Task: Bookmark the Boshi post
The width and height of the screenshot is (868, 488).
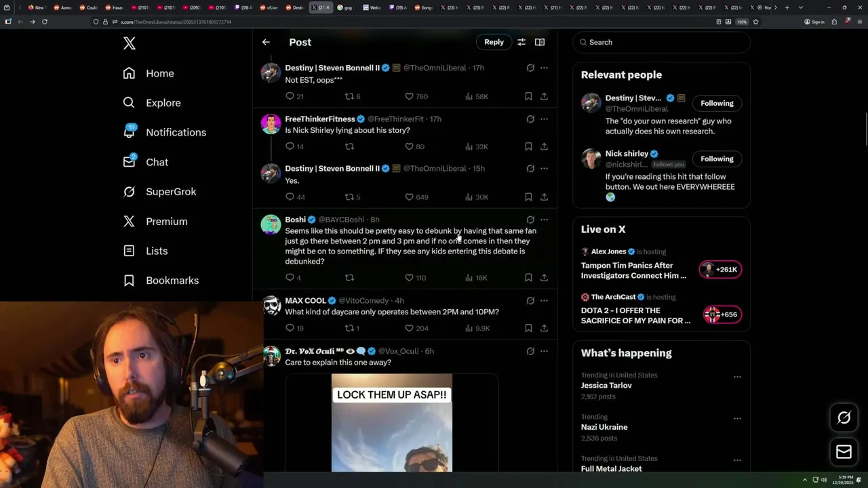Action: (x=528, y=277)
